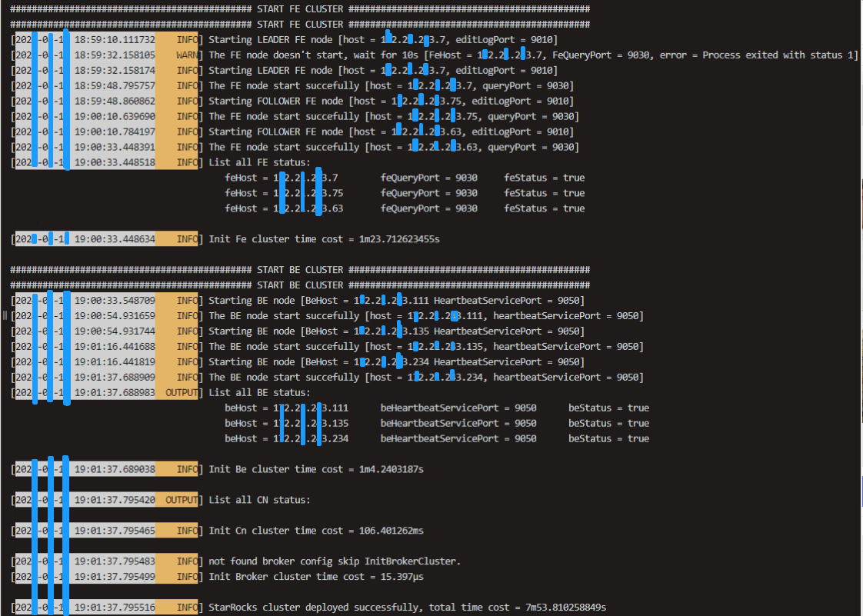Screen dimensions: 863x616
Task: Click 'beStatus = true' in the 3.234 row
Action: pyautogui.click(x=608, y=439)
